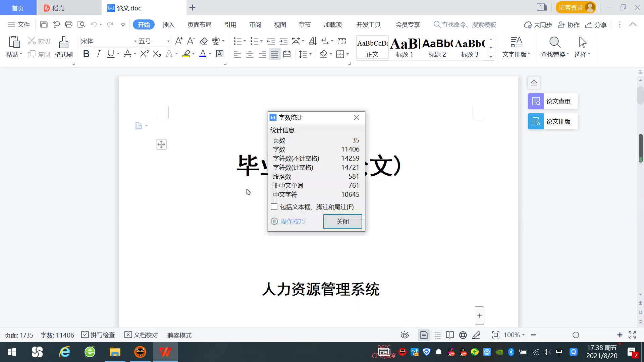This screenshot has width=644, height=362.
Task: Apply italic formatting
Action: (x=98, y=54)
